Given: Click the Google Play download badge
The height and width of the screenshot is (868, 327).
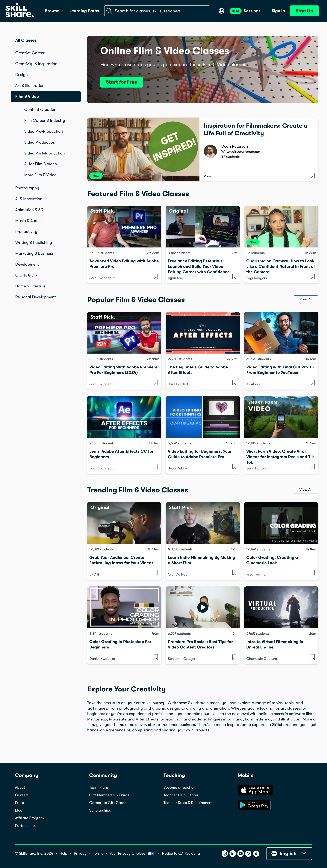Looking at the screenshot, I should (x=254, y=805).
